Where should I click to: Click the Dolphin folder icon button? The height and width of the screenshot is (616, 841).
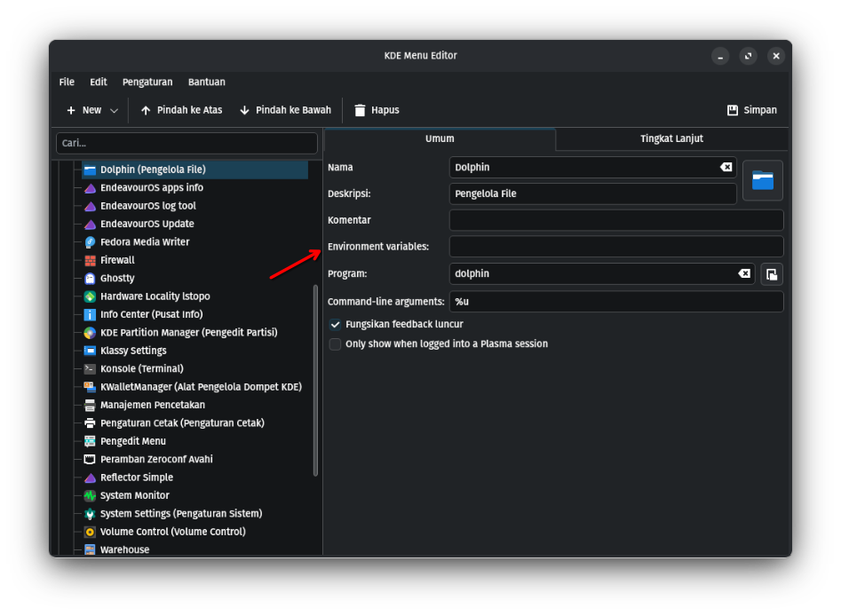click(x=762, y=180)
